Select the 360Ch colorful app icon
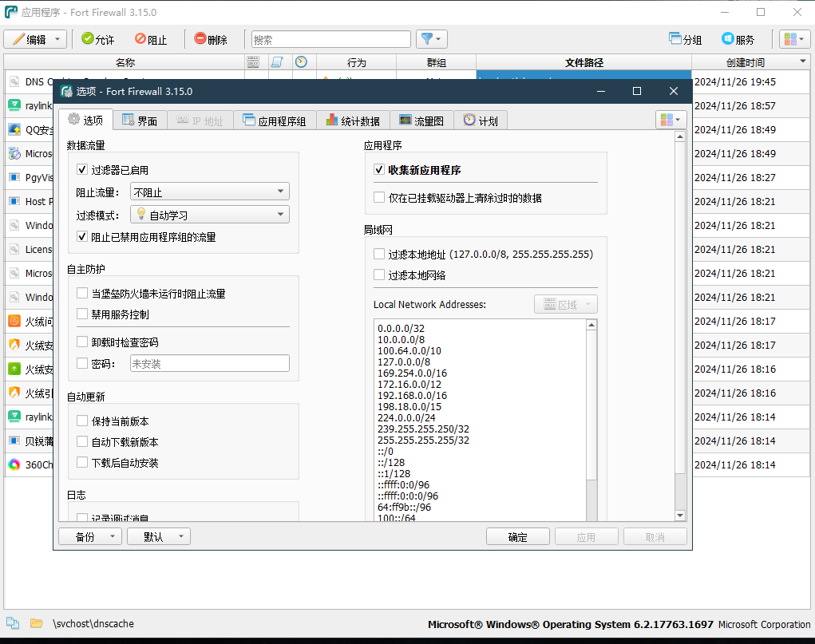Screen dimensions: 815x644 [x=14, y=464]
